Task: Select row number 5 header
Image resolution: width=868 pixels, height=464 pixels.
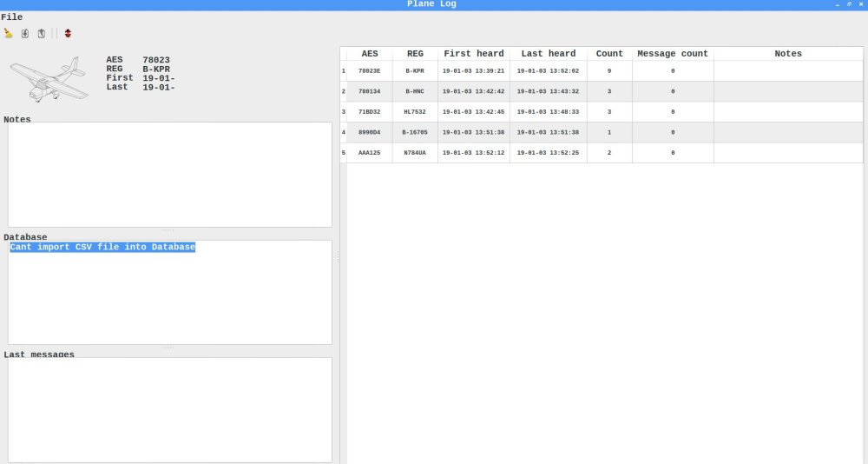Action: (x=343, y=153)
